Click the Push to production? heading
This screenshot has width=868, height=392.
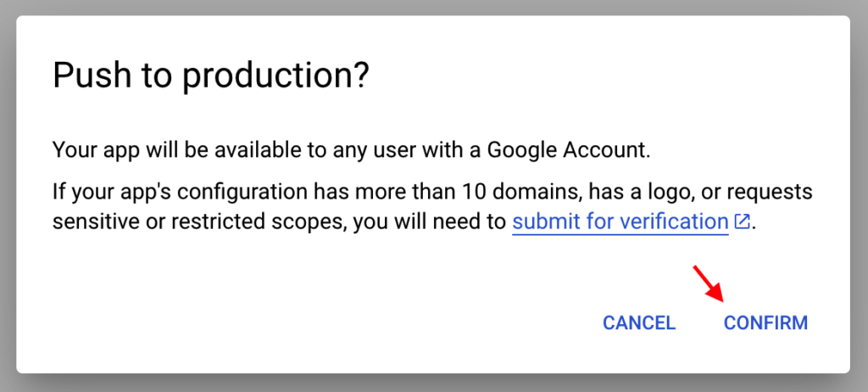pos(210,76)
